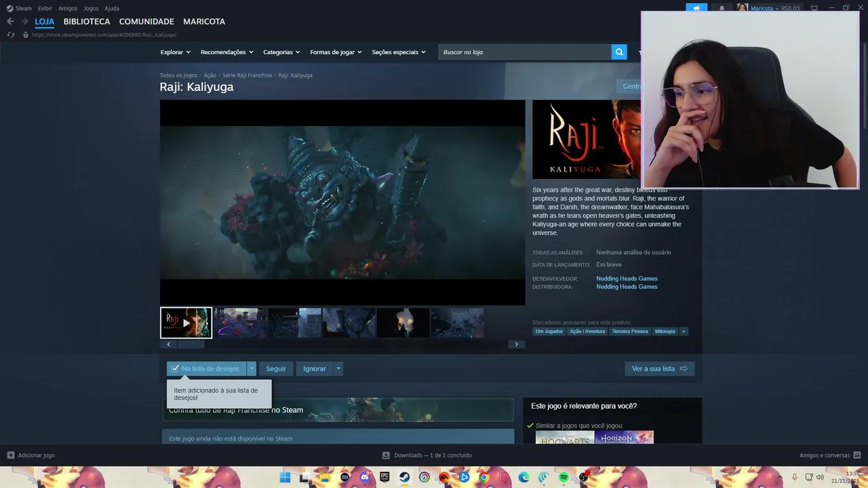Expand the Categorias menu
The image size is (868, 488).
(282, 52)
